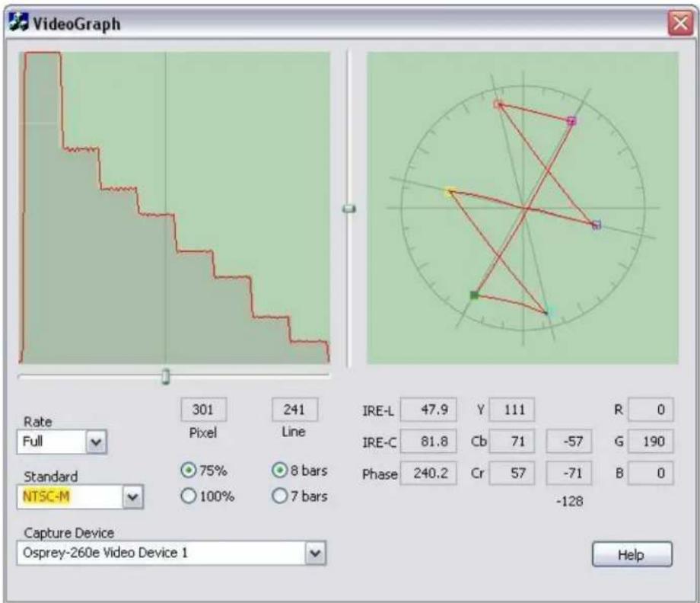This screenshot has width=700, height=603.
Task: Click the Rate combo box showing Full
Action: pos(62,442)
